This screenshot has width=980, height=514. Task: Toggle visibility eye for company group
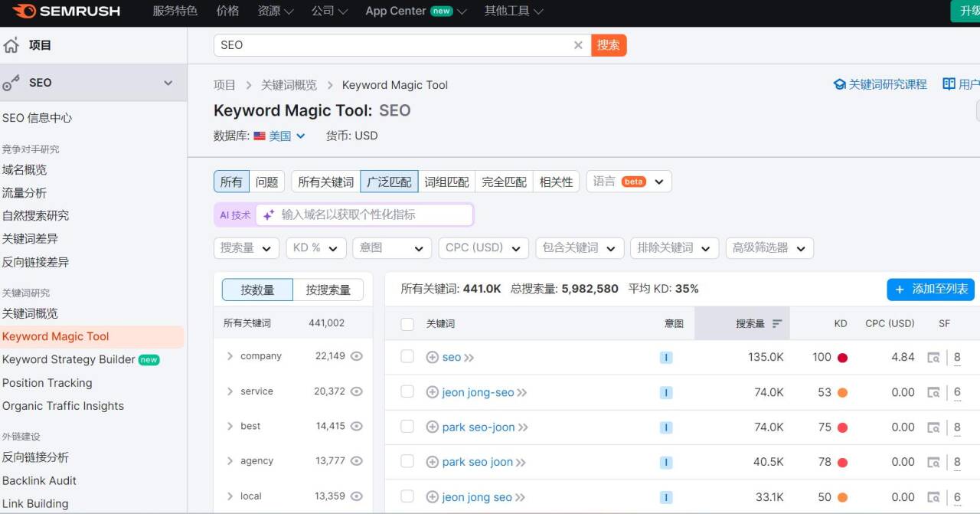tap(356, 356)
